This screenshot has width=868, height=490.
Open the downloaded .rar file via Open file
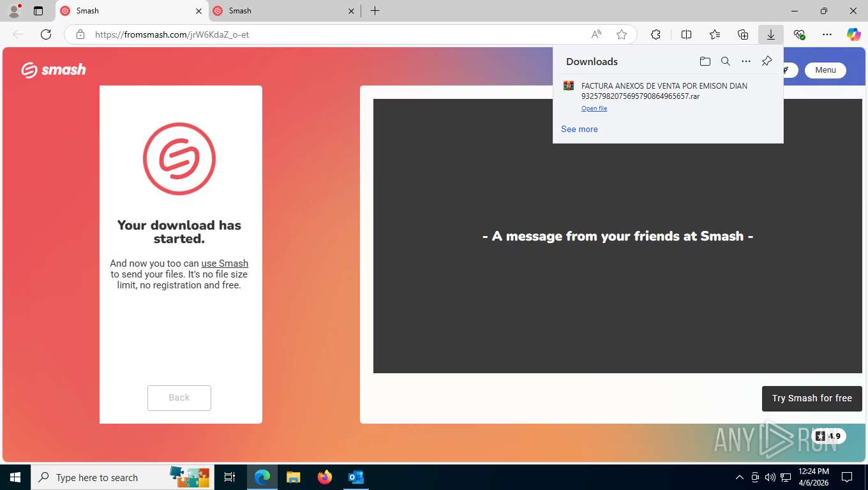[x=594, y=108]
